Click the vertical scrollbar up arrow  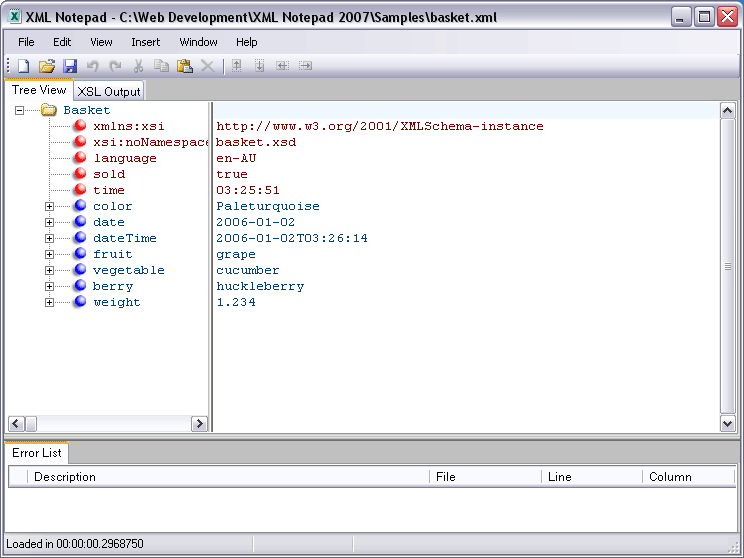(x=727, y=111)
